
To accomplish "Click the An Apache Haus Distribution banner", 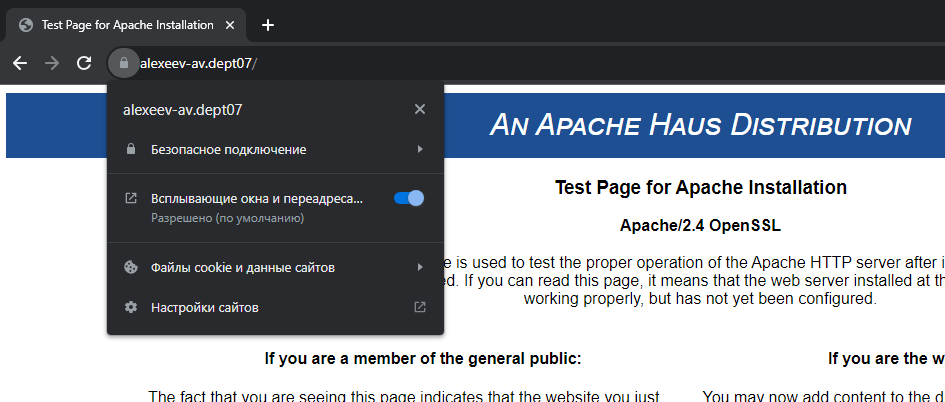I will coord(699,125).
